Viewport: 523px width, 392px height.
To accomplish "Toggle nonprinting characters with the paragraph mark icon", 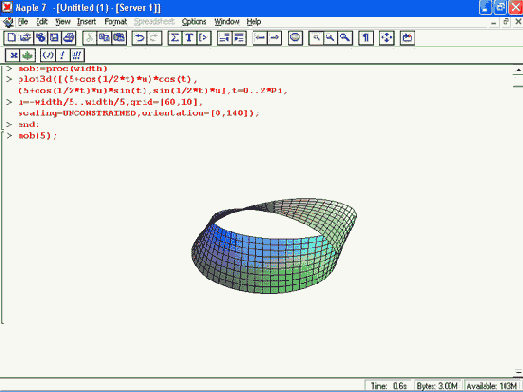I will point(366,38).
